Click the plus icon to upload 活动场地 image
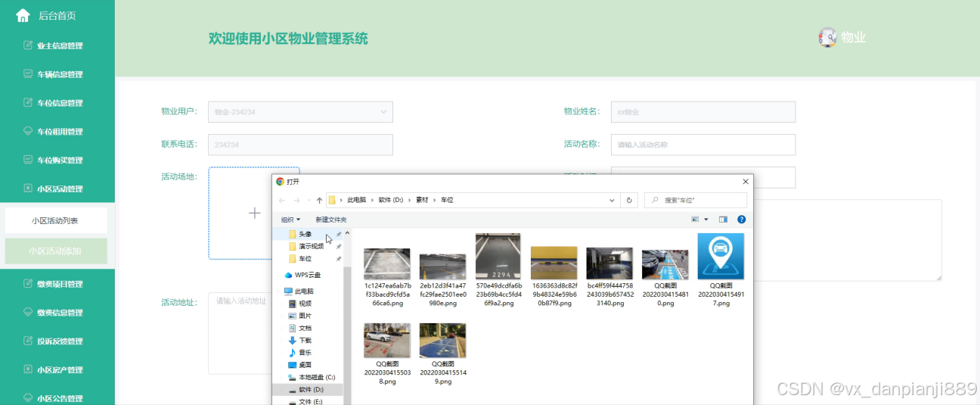Viewport: 980px width, 405px height. tap(254, 213)
